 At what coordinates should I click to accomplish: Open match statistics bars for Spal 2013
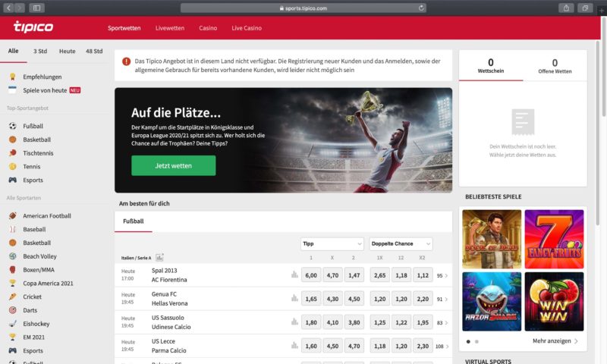point(294,275)
